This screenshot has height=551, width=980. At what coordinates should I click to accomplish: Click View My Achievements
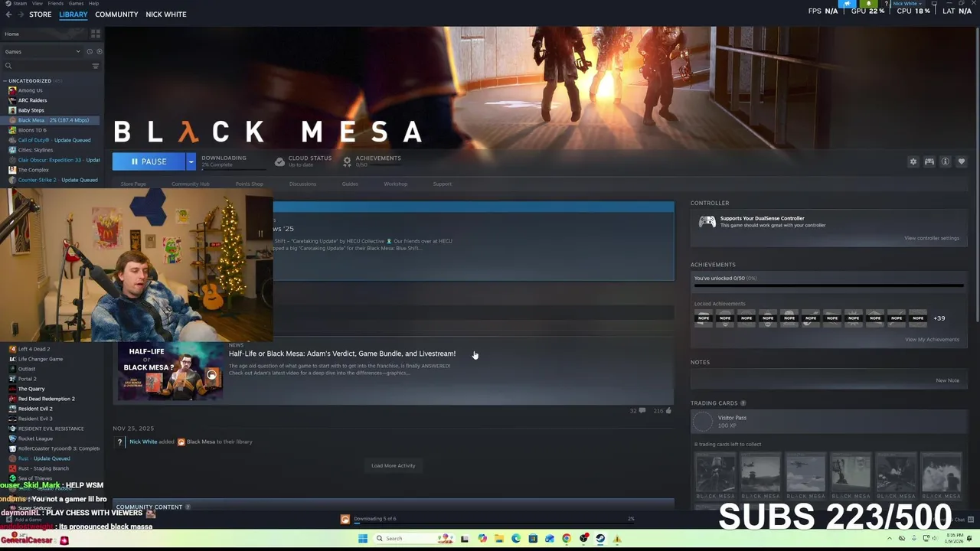(932, 339)
